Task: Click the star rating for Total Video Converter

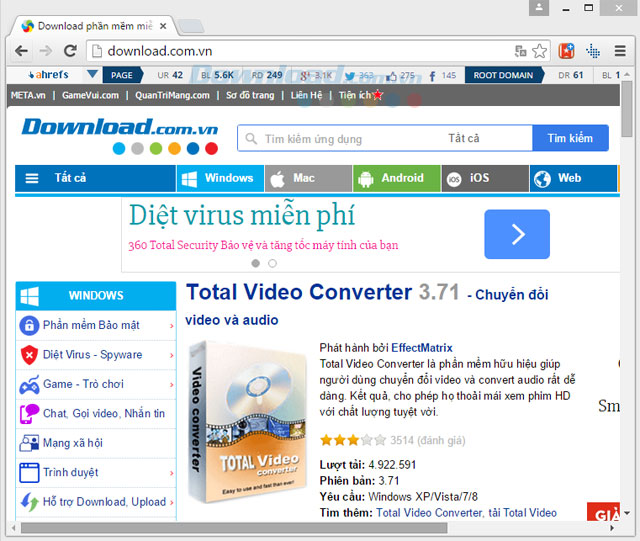Action: pos(353,440)
